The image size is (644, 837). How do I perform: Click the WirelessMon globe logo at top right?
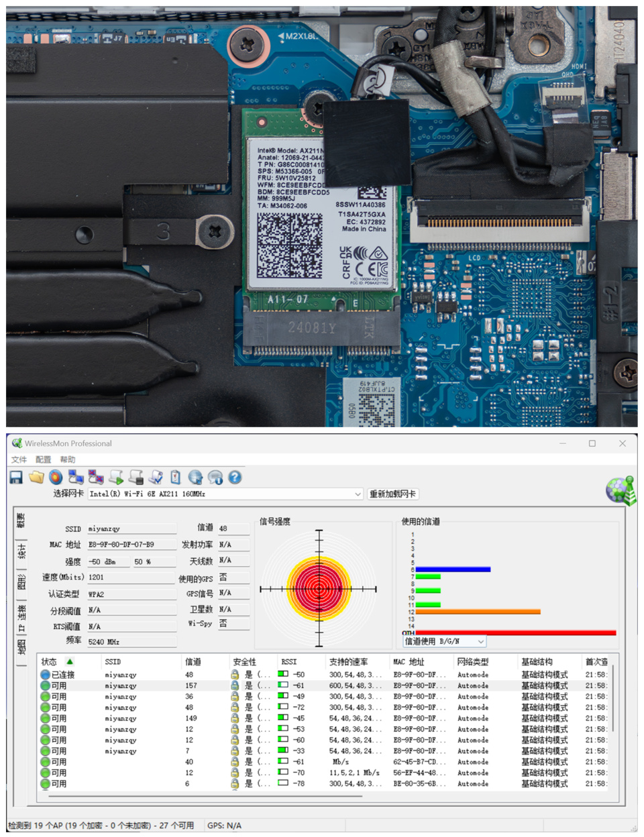(620, 490)
